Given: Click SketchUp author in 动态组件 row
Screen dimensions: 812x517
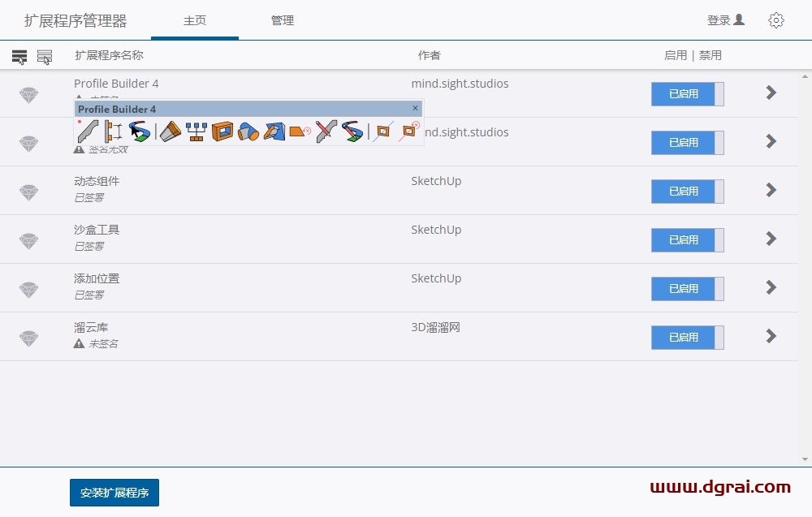Looking at the screenshot, I should tap(436, 181).
